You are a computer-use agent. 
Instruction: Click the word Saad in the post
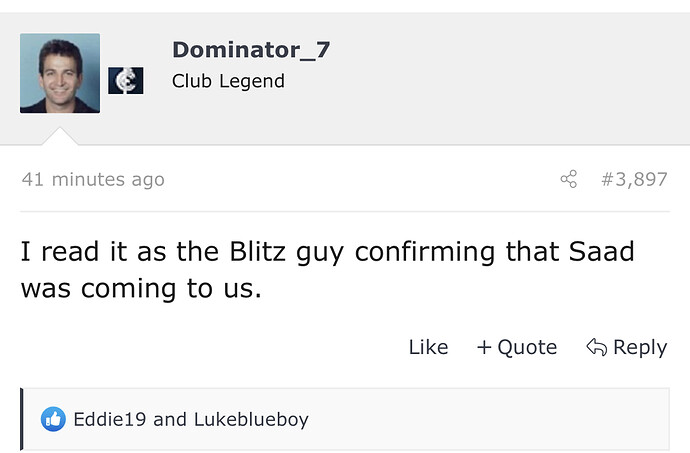(x=602, y=252)
